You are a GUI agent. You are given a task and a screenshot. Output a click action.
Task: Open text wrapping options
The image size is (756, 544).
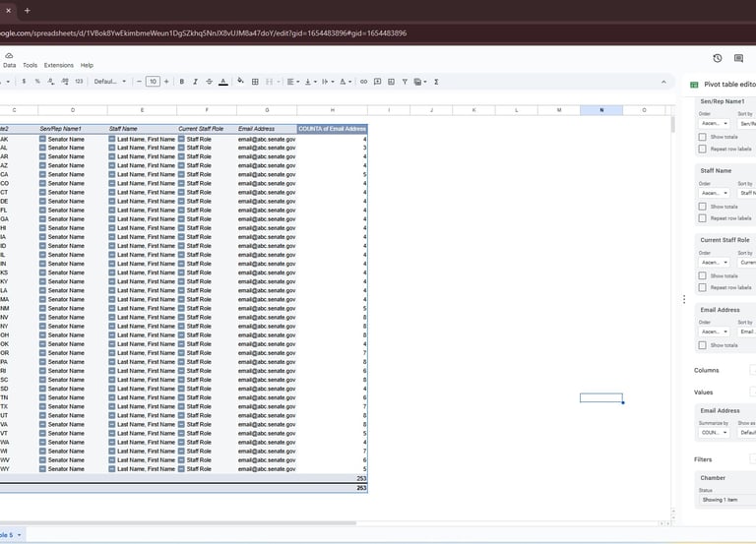[328, 82]
